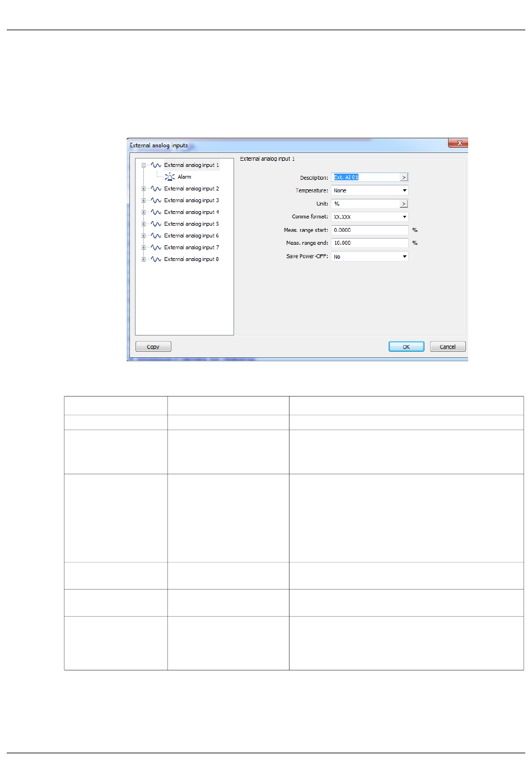This screenshot has width=532, height=783.
Task: Open the Temperature dropdown
Action: pyautogui.click(x=370, y=190)
